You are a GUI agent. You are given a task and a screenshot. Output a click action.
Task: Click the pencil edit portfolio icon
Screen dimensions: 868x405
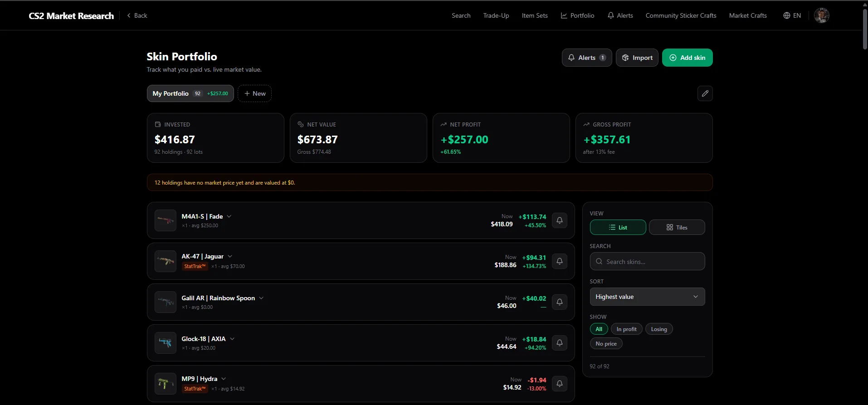pos(705,93)
